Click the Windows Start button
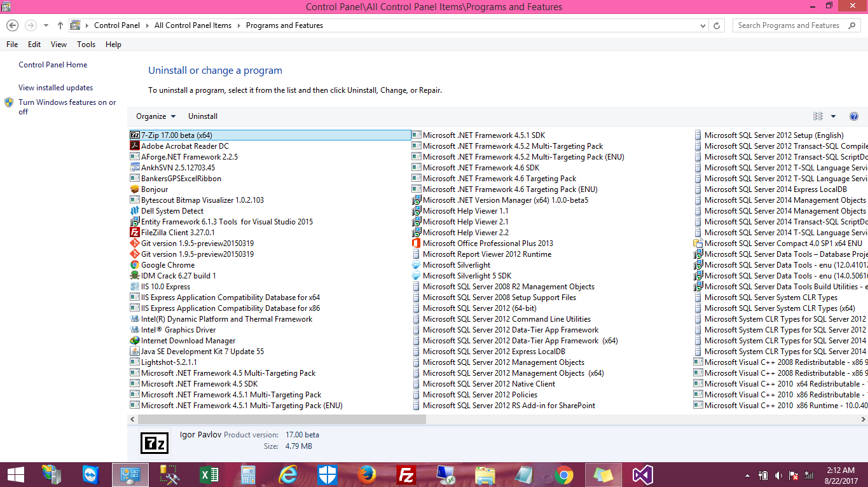 pos(16,475)
